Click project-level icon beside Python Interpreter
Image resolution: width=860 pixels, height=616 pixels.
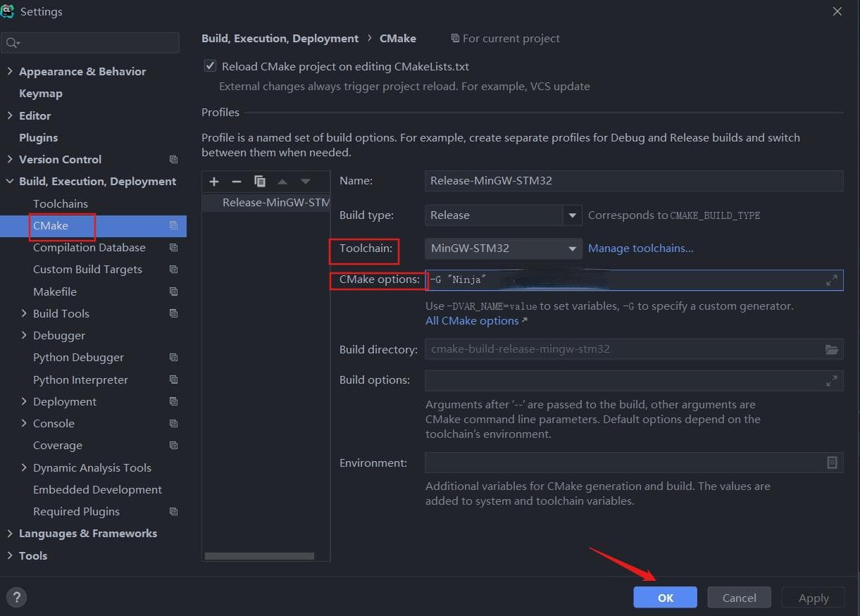[174, 379]
